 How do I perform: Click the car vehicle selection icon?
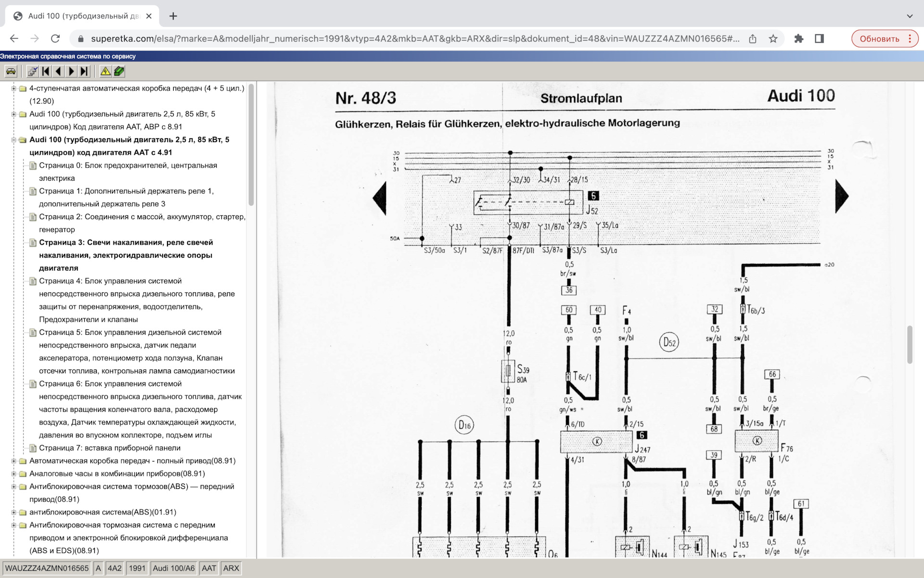11,72
